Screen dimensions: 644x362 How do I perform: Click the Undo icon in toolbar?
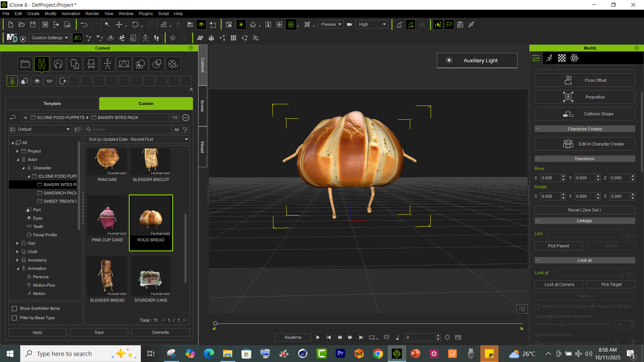pos(84,24)
